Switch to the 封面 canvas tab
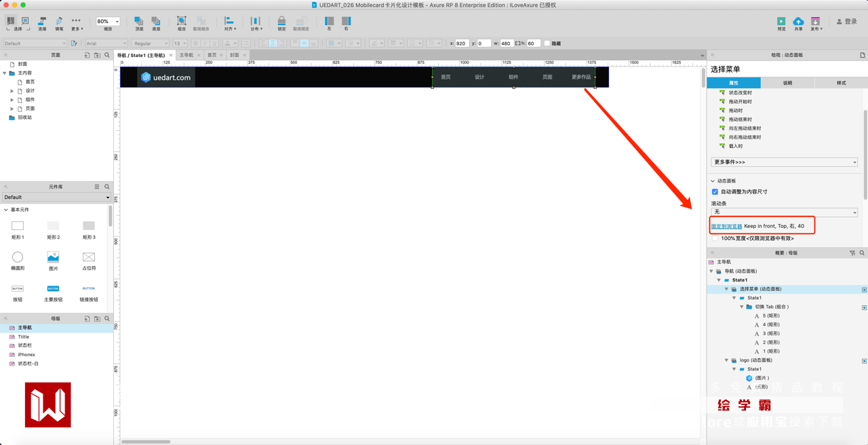This screenshot has height=445, width=868. tap(234, 55)
